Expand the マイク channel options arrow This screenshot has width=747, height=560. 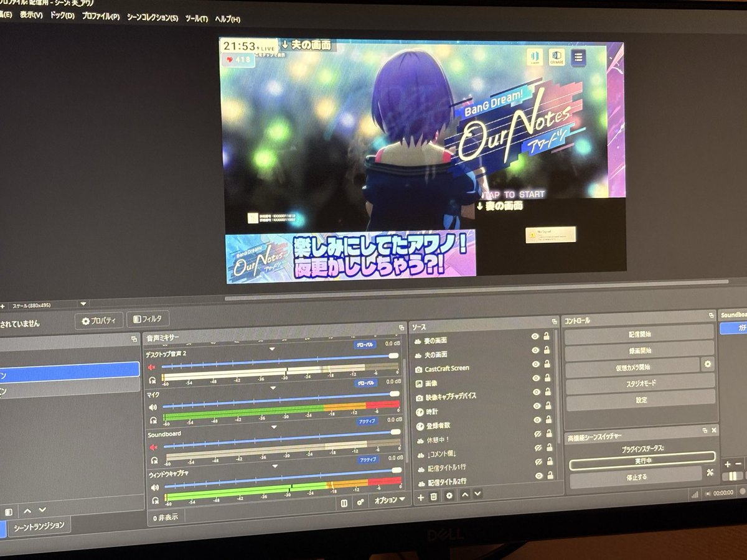(x=272, y=387)
